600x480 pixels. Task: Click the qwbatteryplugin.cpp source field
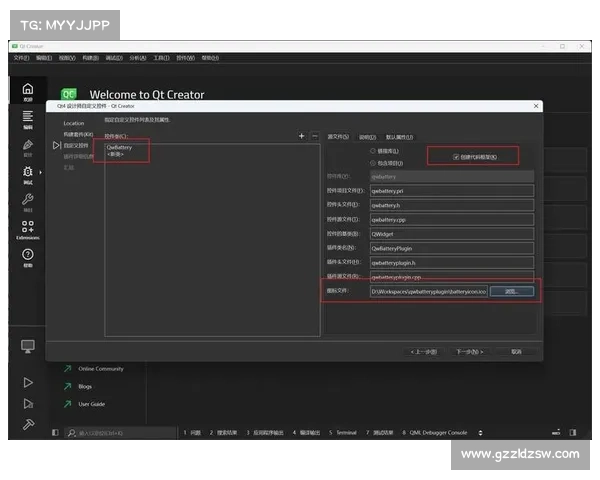pos(452,276)
